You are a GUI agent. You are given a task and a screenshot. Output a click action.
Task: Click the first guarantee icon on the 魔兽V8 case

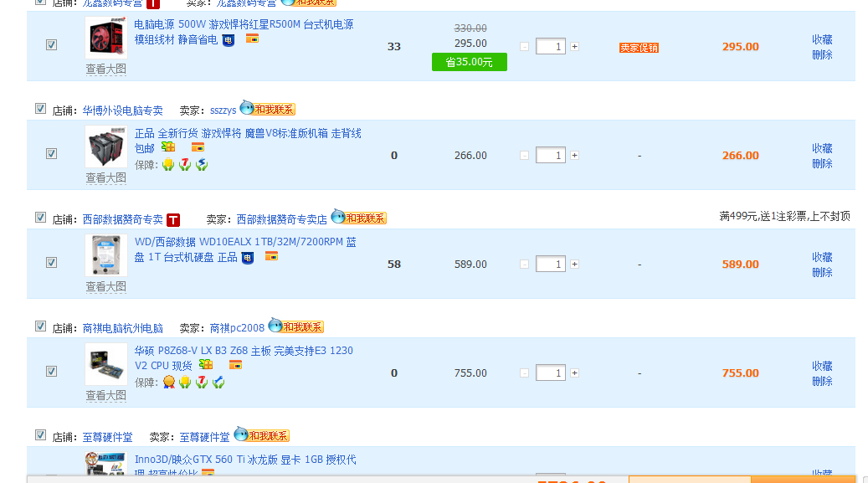point(168,164)
